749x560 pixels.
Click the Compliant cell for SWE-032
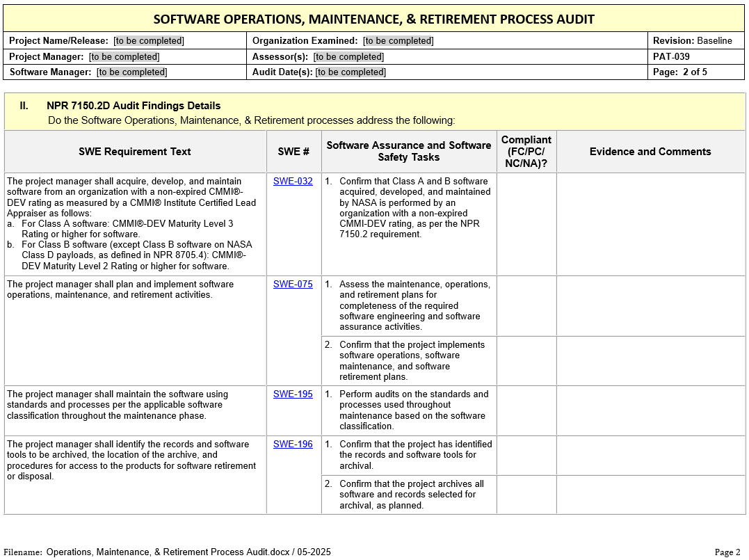click(526, 224)
